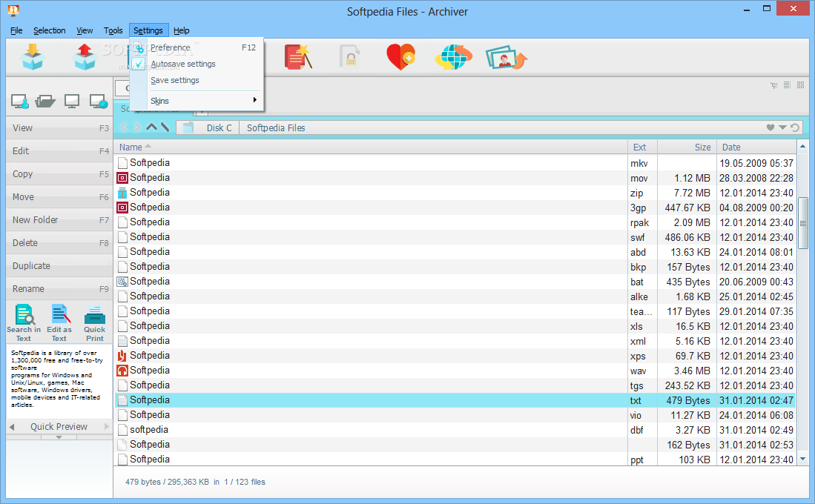
Task: Sort files by the Name column
Action: tap(371, 147)
